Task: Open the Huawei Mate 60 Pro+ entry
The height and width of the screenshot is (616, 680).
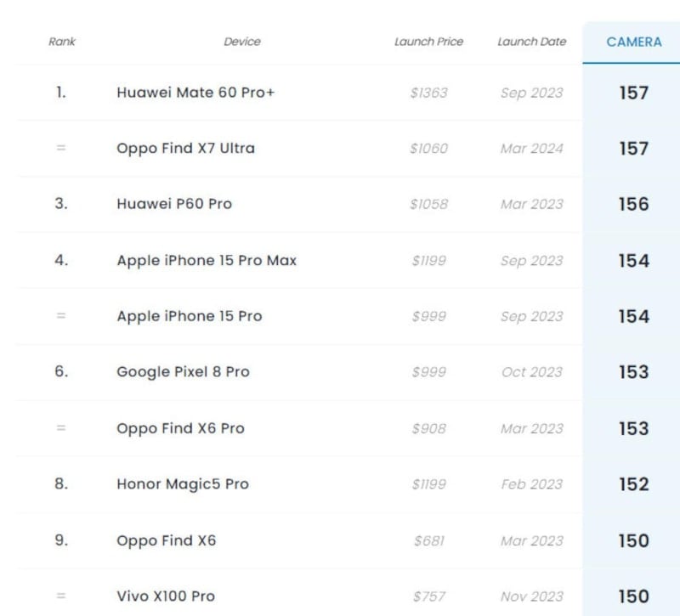Action: 195,93
